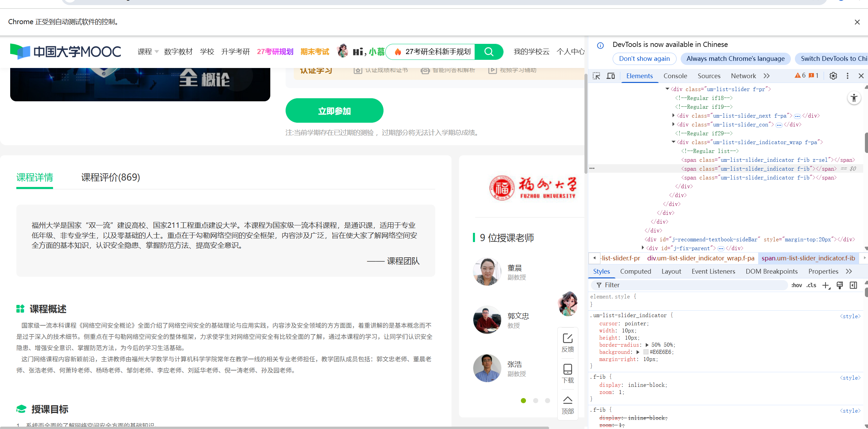Click the 立即参加 enroll button
868x429 pixels.
334,110
